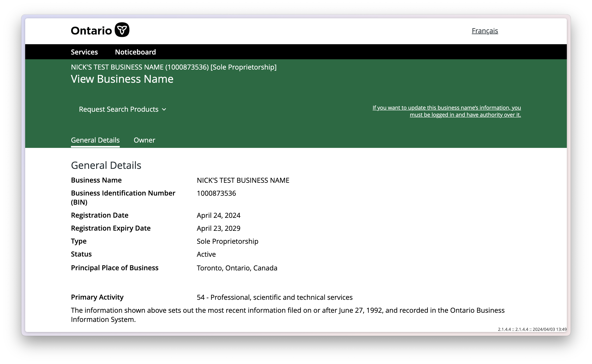Click the Toronto, Ontario, Canada value
592x364 pixels.
pos(237,268)
